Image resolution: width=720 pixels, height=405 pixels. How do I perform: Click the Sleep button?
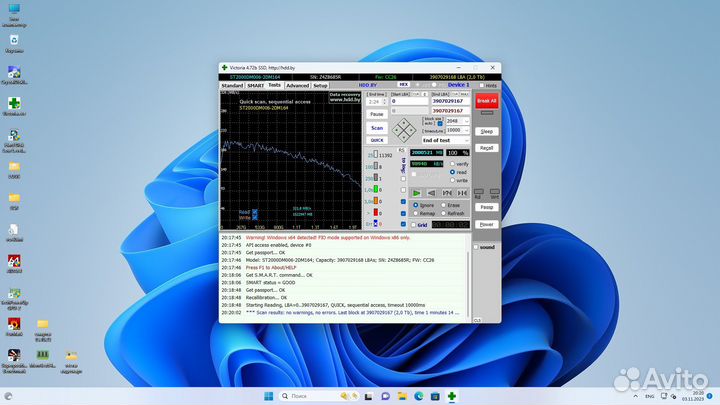486,131
